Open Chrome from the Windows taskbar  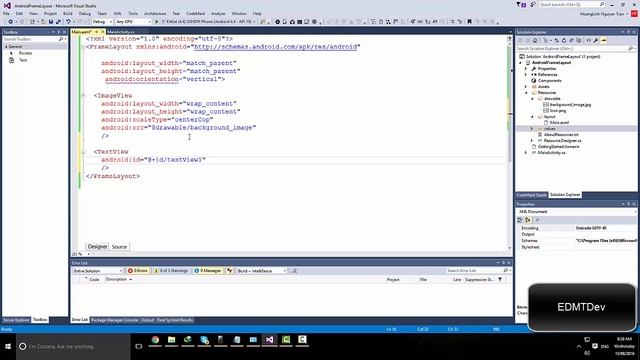point(155,340)
